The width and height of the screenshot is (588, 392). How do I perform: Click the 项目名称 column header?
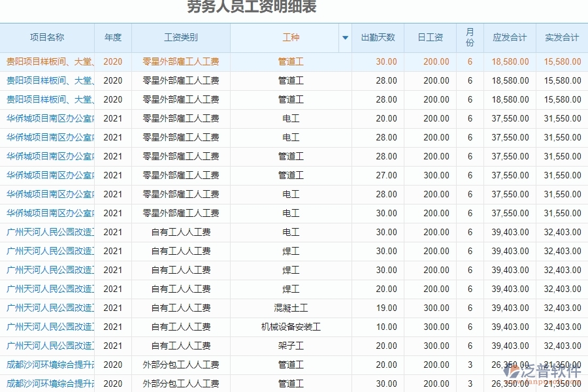point(48,38)
